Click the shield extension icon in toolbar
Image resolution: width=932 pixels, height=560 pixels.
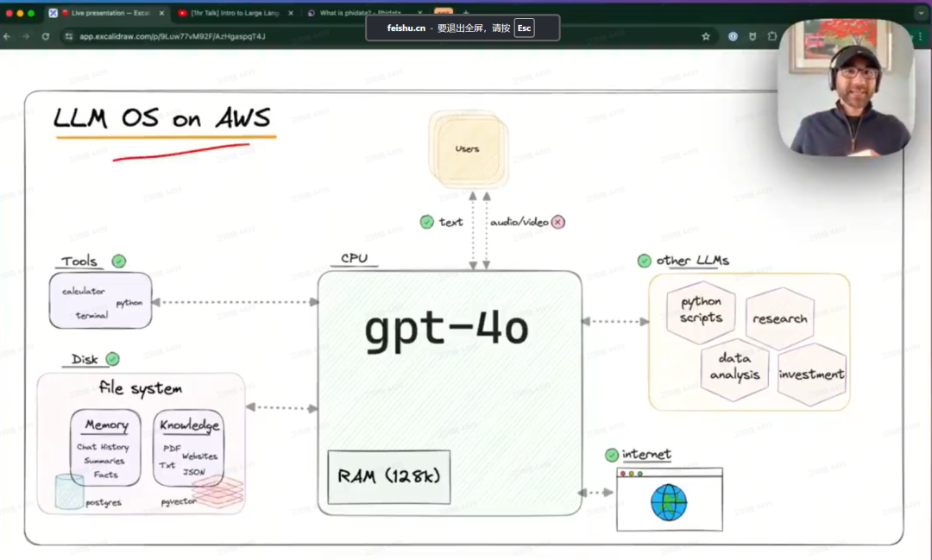(x=753, y=36)
